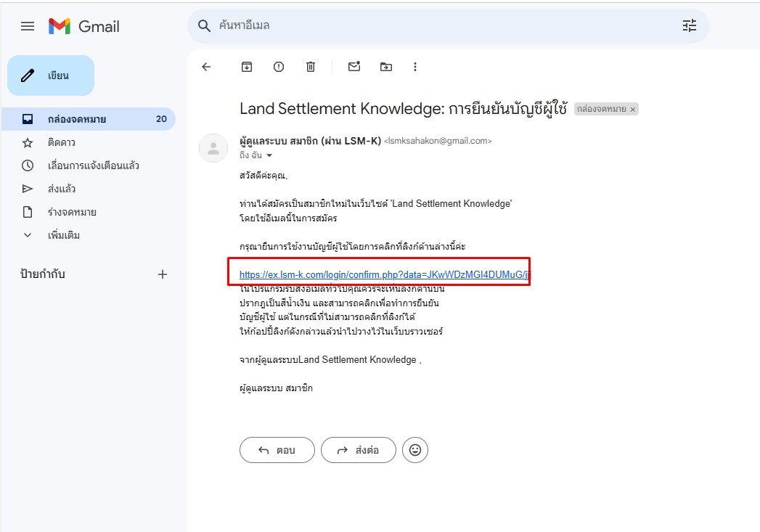Image resolution: width=760 pixels, height=532 pixels.
Task: Open the กล่องจดหมาย inbox folder
Action: point(77,119)
